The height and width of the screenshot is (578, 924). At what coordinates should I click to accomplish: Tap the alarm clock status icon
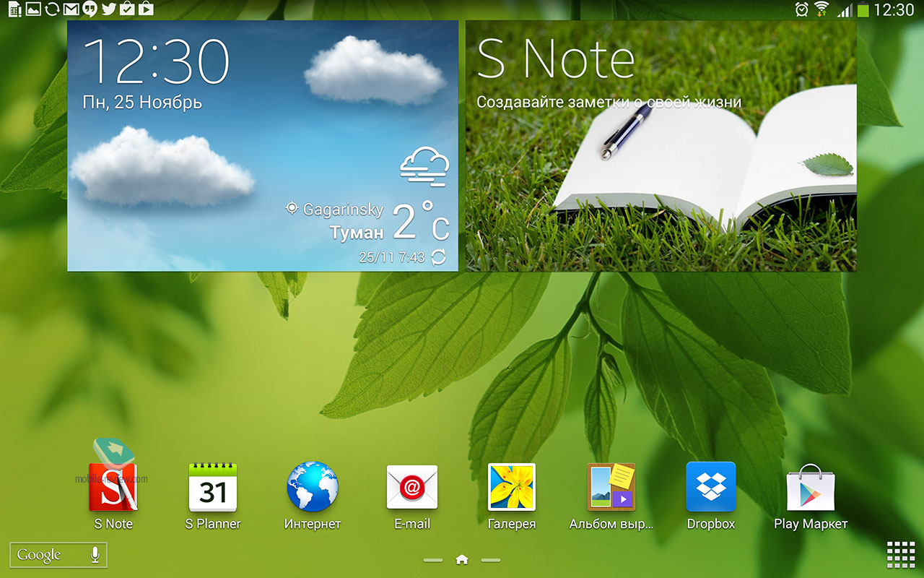click(801, 9)
